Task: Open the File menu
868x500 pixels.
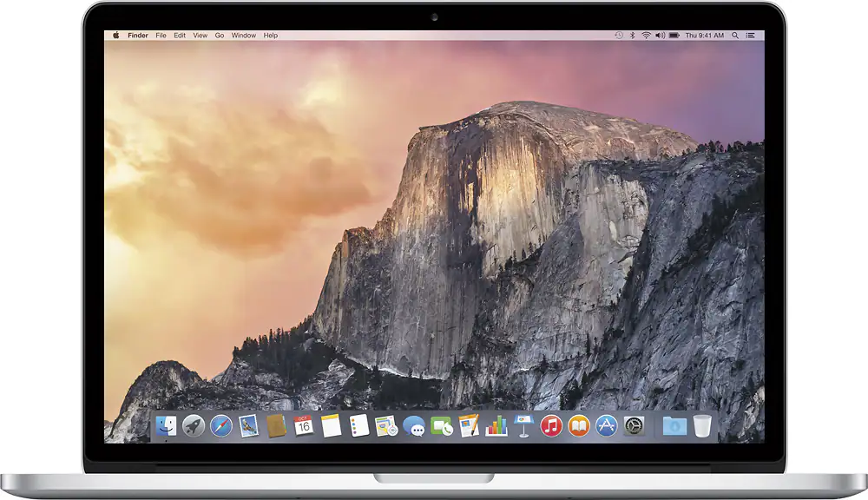Action: tap(161, 36)
